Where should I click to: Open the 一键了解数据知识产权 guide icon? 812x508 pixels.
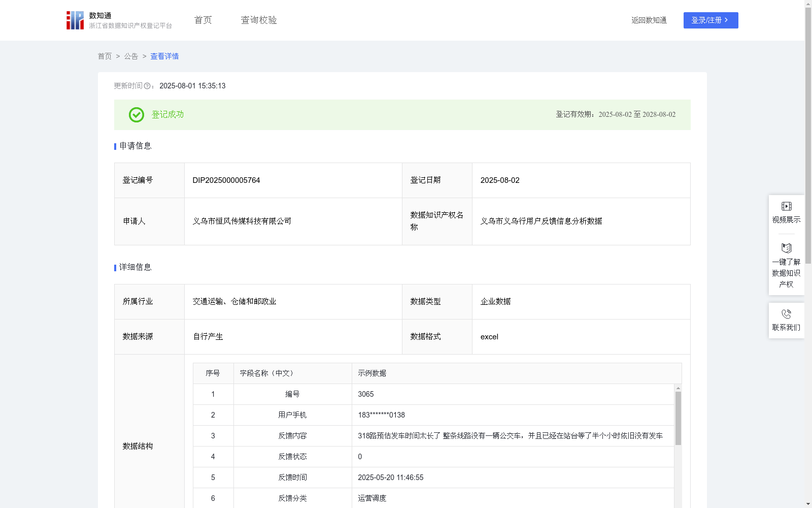[x=786, y=248]
